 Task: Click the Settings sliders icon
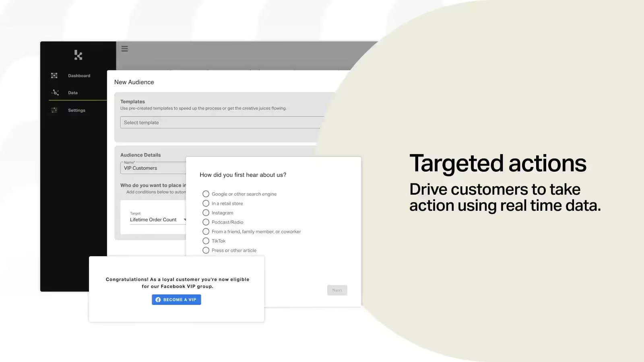pyautogui.click(x=54, y=110)
